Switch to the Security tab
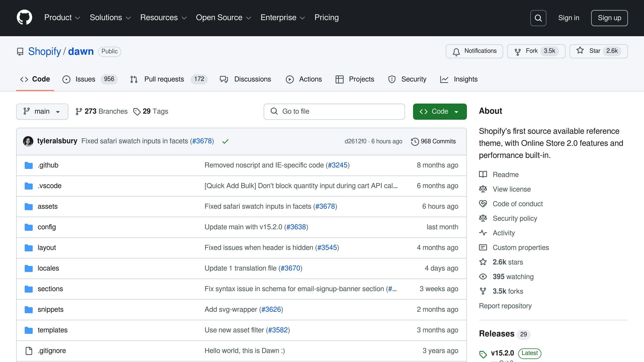The image size is (644, 362). coord(407,79)
